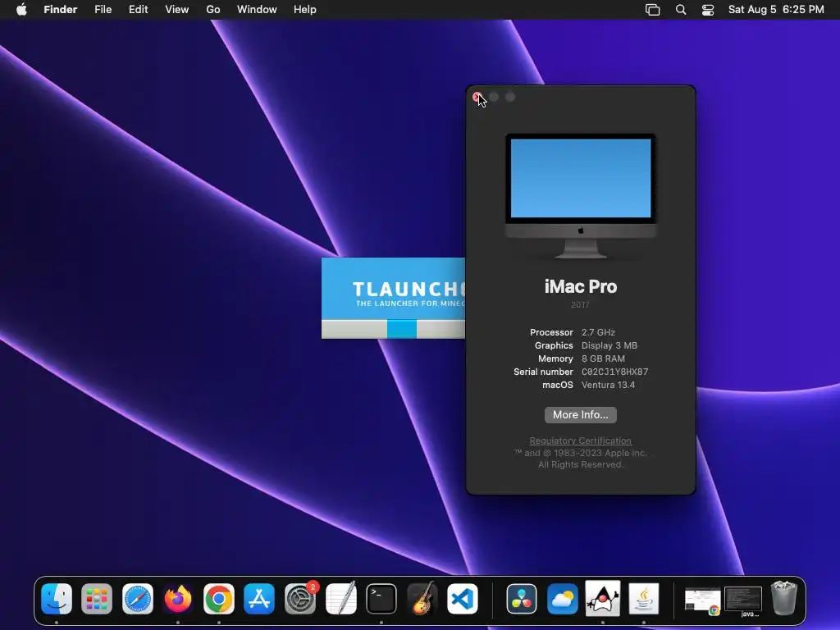Launch Safari from the Dock
The image size is (840, 630).
138,598
